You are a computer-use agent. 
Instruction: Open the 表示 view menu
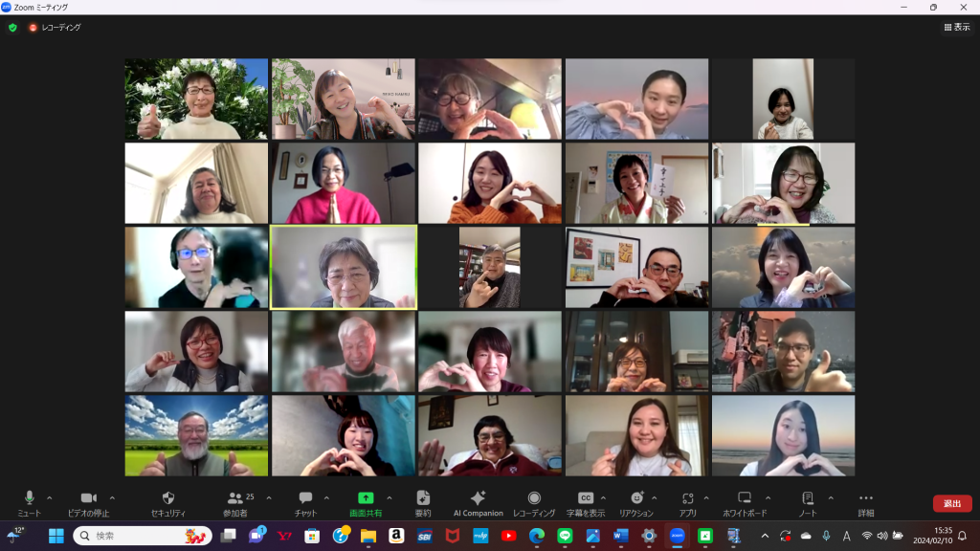(956, 28)
